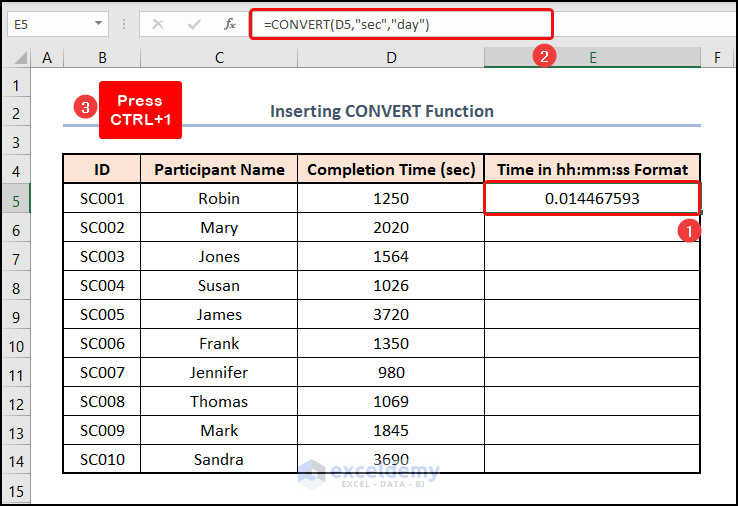Select the cell with name James
The width and height of the screenshot is (738, 506).
tap(219, 314)
